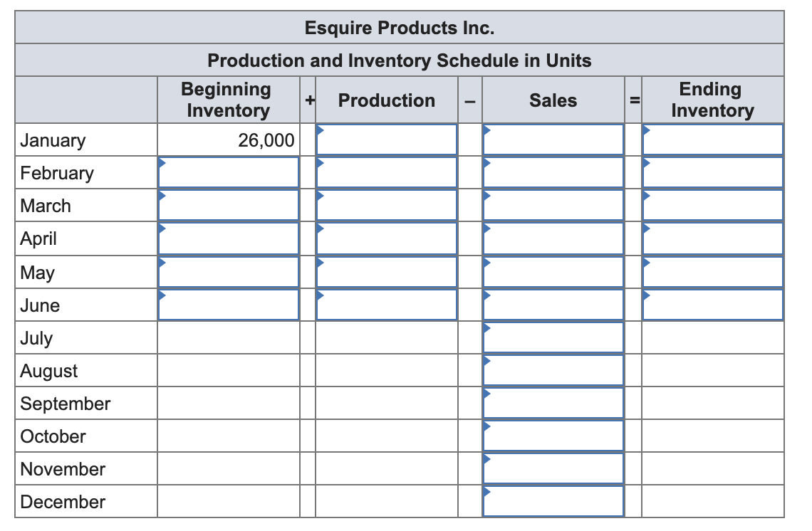The height and width of the screenshot is (531, 812).
Task: Select April Beginning Inventory cell
Action: click(x=228, y=238)
